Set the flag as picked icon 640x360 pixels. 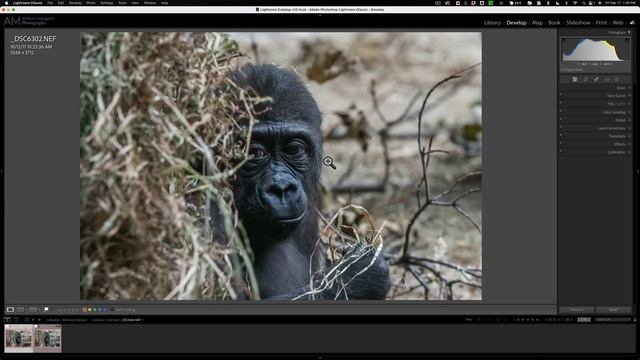point(46,310)
